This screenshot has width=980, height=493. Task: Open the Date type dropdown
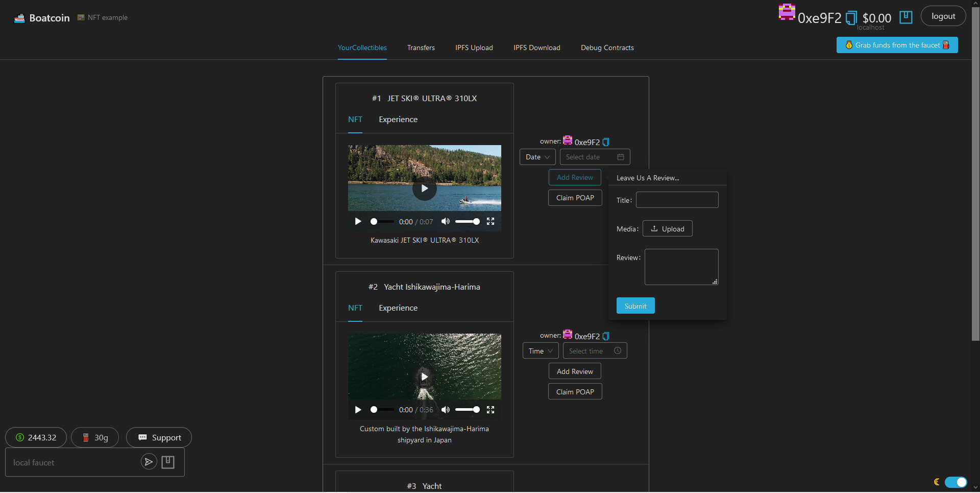[x=537, y=157]
